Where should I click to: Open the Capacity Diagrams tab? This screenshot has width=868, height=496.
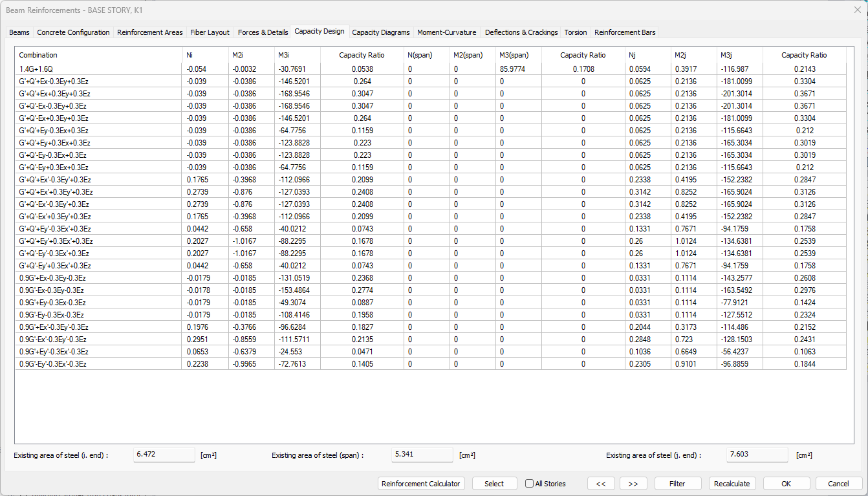click(x=380, y=32)
